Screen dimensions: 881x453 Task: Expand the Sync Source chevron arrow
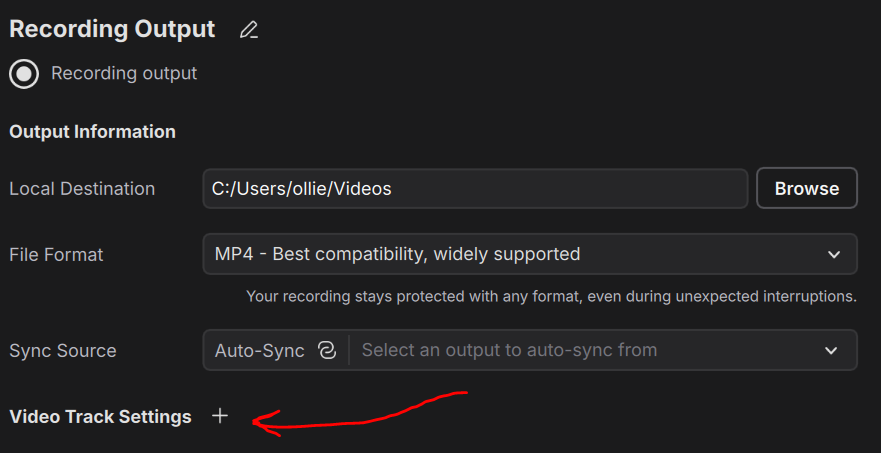(831, 350)
